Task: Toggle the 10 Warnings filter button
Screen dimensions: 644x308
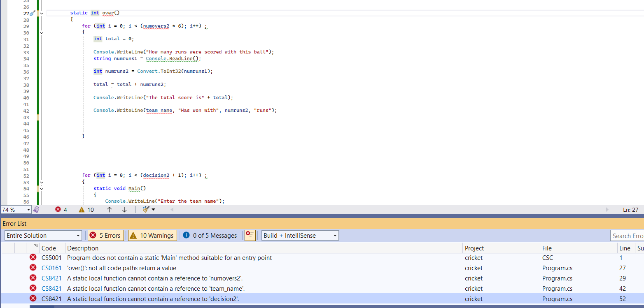Action: (152, 236)
